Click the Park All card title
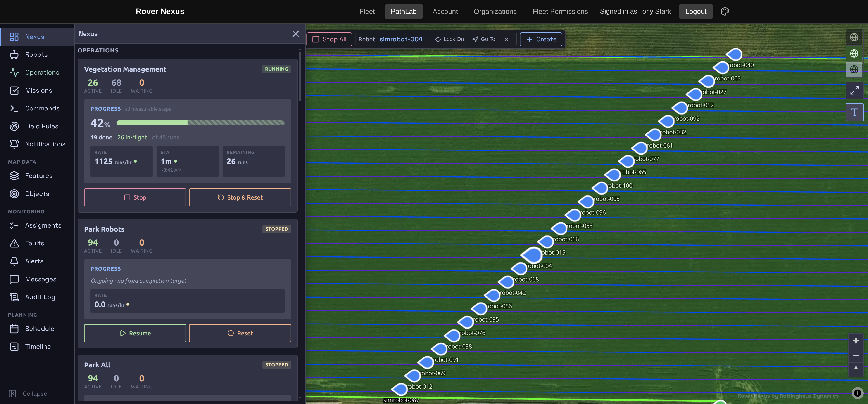This screenshot has height=404, width=868. tap(97, 365)
